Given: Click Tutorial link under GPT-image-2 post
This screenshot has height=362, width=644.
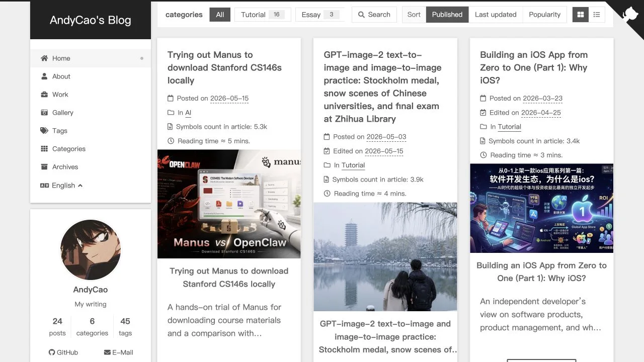Looking at the screenshot, I should point(353,165).
